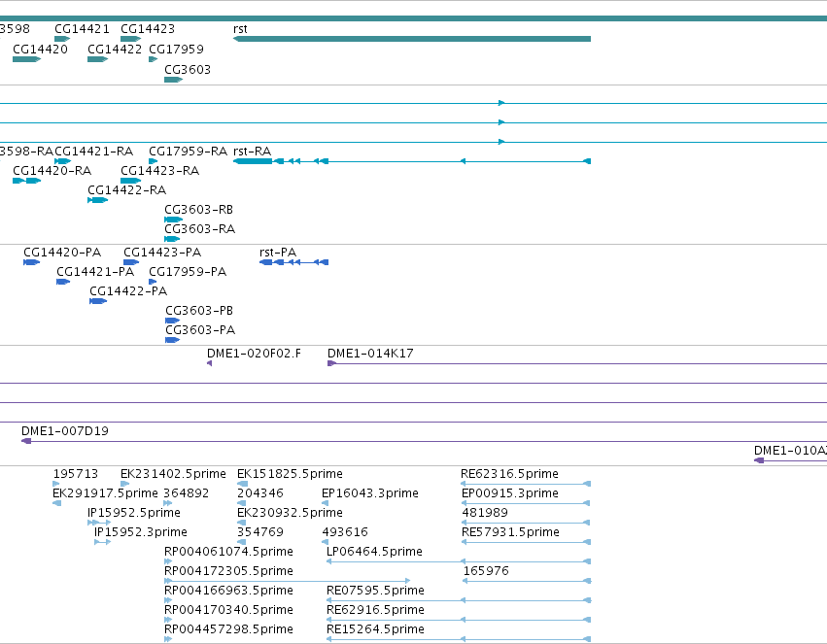Click the CG14422-PA protein label

point(128,291)
